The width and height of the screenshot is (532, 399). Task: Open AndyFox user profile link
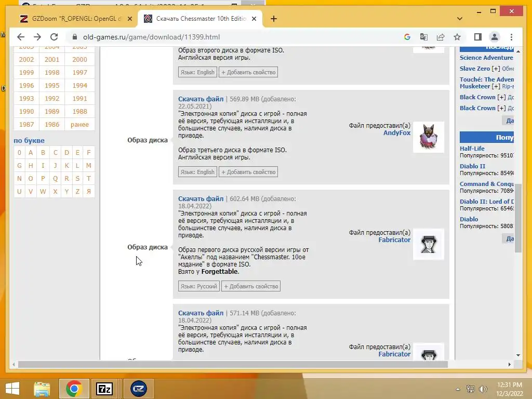[x=396, y=132]
